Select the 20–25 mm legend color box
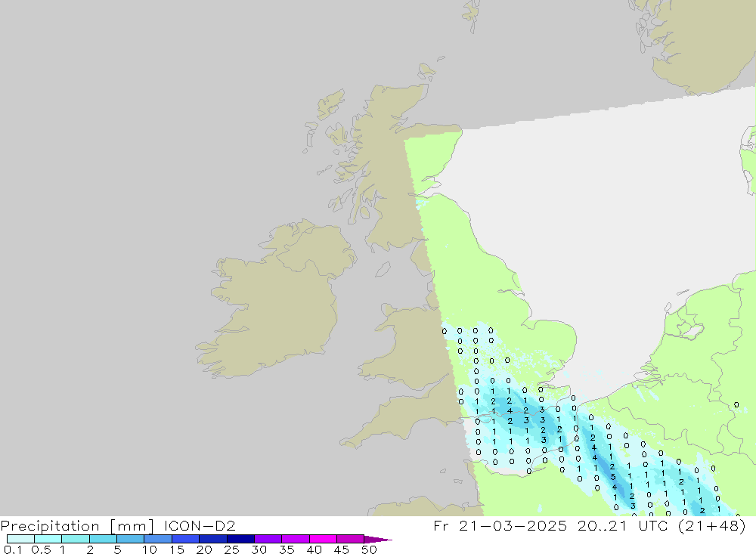The image size is (756, 554). [x=212, y=539]
